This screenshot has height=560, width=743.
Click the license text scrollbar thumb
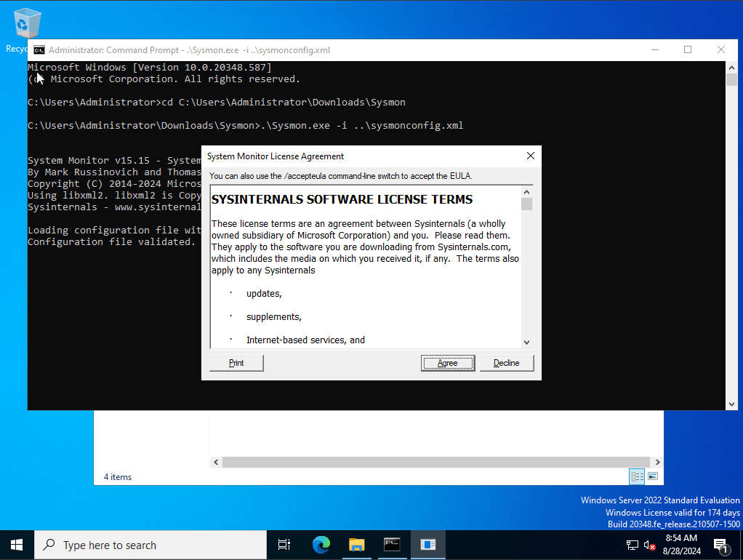coord(526,204)
